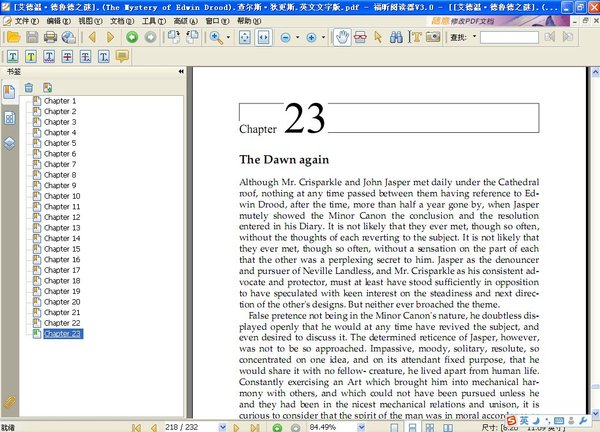This screenshot has width=600, height=432.
Task: Click the yellow Note comment tool
Action: click(x=122, y=57)
